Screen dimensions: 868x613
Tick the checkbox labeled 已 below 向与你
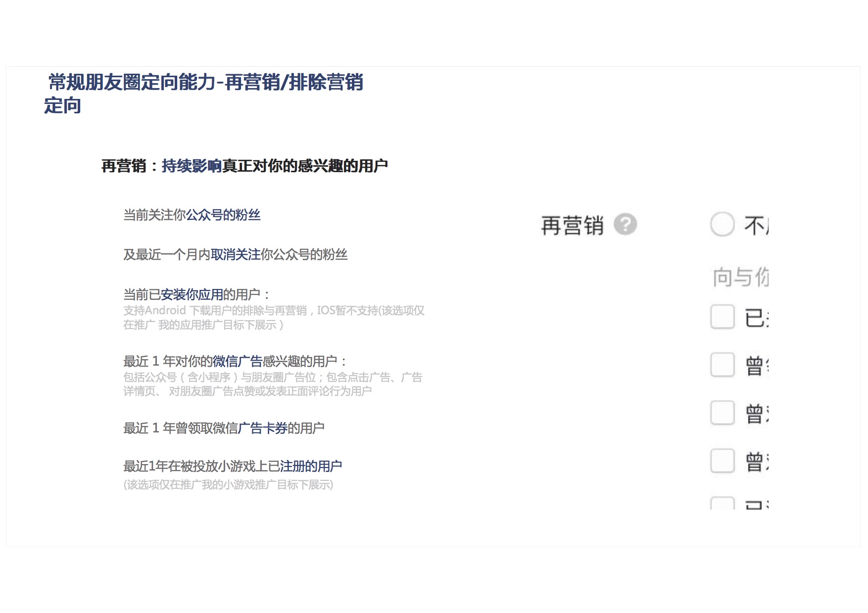tap(722, 317)
